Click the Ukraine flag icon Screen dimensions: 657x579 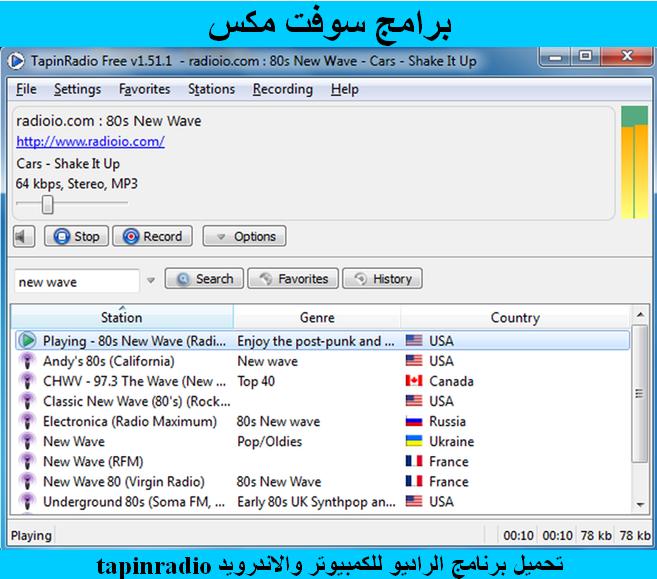click(x=414, y=441)
